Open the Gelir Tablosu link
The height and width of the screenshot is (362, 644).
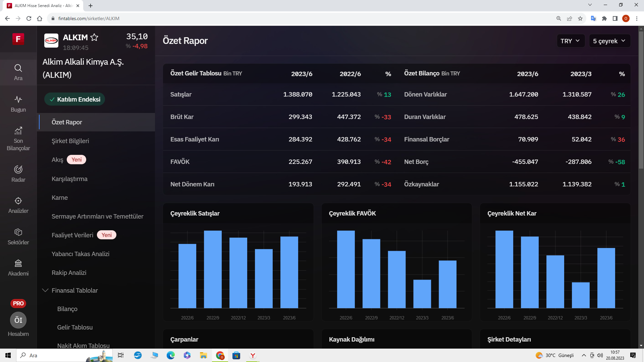pos(75,327)
